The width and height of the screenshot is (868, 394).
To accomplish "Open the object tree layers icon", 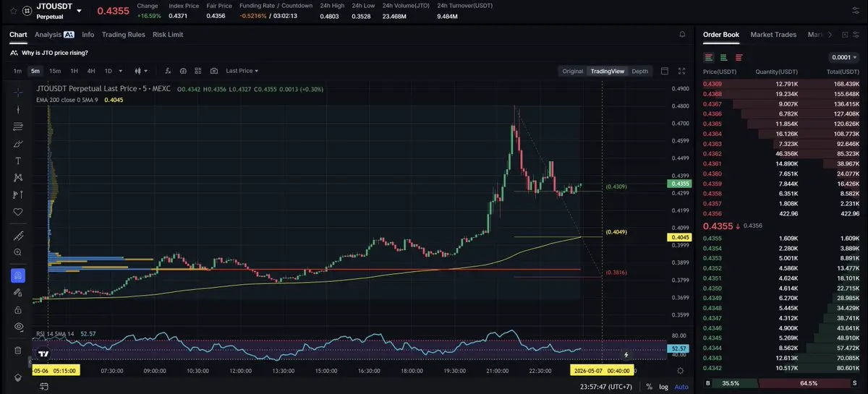I will tap(18, 377).
